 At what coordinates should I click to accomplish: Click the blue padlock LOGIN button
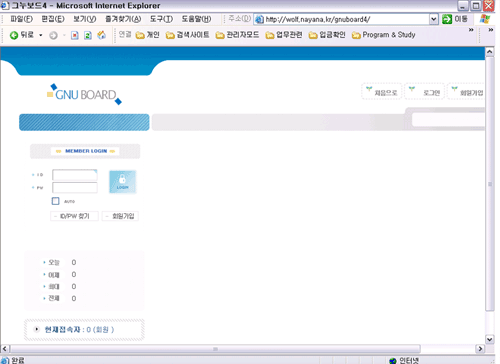123,182
